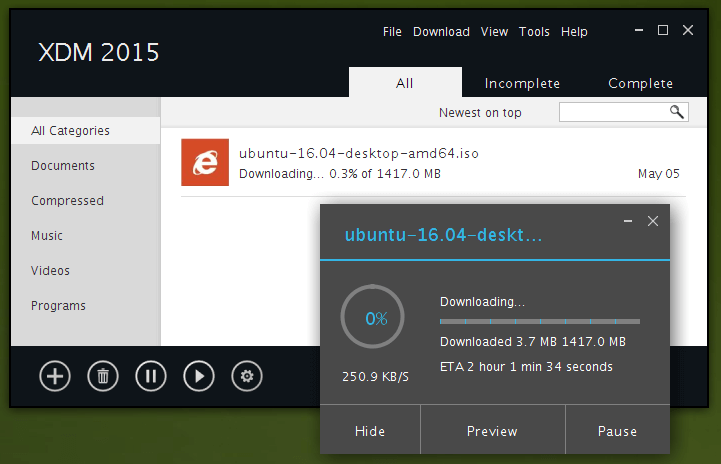Image resolution: width=721 pixels, height=464 pixels.
Task: Pause downloads using the bottom toolbar pause icon
Action: pos(151,376)
